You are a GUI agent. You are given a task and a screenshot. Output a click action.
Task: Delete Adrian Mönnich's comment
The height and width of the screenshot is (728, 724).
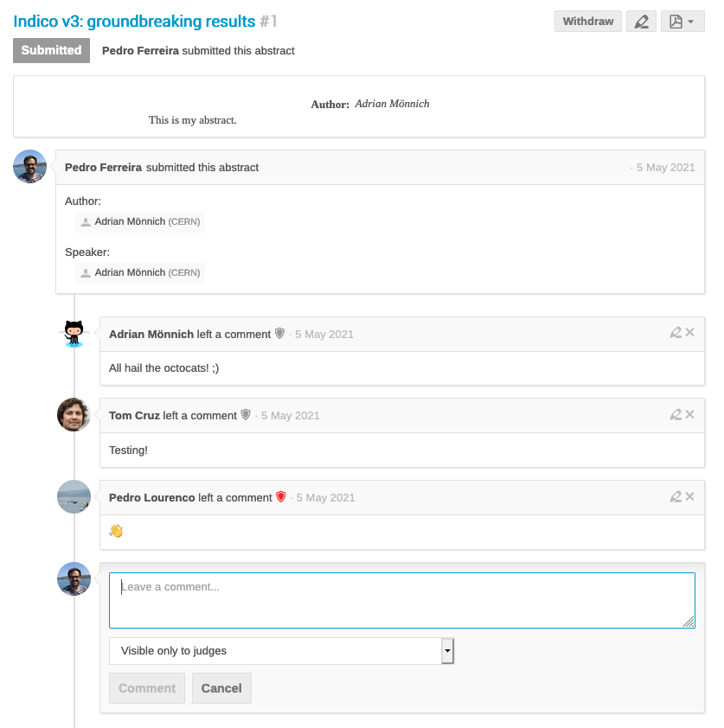pyautogui.click(x=689, y=332)
